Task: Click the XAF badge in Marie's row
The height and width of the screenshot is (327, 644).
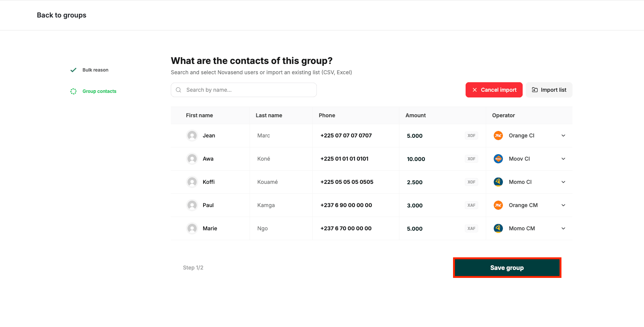Action: (471, 228)
